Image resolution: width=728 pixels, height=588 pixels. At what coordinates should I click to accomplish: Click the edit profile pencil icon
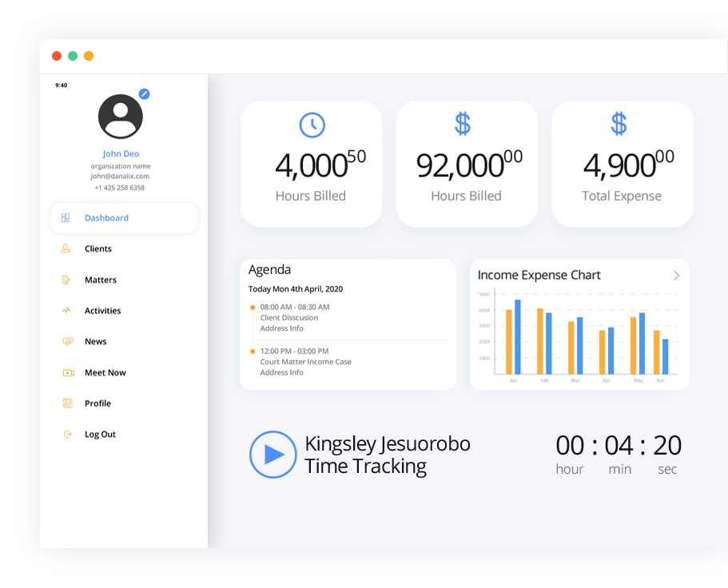144,93
